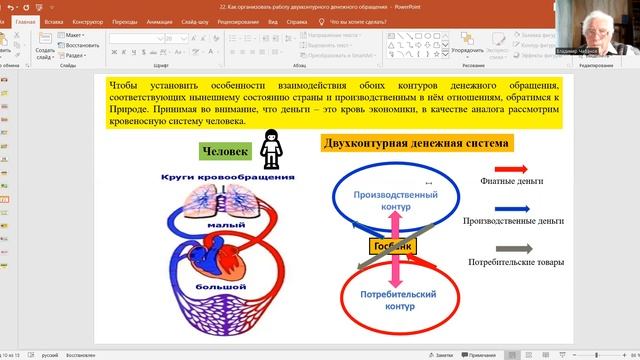Screen dimensions: 640x360
Task: Select the line shape in shapes gallery
Action: (400, 36)
